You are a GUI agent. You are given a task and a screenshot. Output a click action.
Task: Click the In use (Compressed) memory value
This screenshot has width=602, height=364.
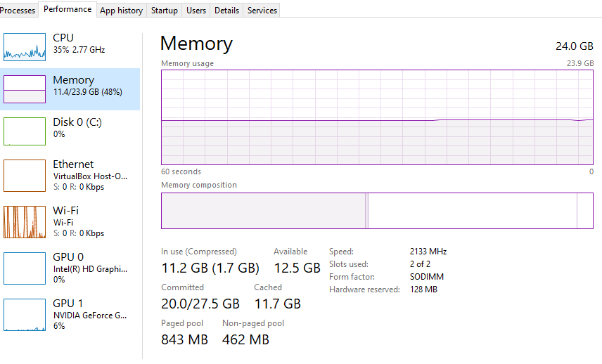click(x=210, y=268)
